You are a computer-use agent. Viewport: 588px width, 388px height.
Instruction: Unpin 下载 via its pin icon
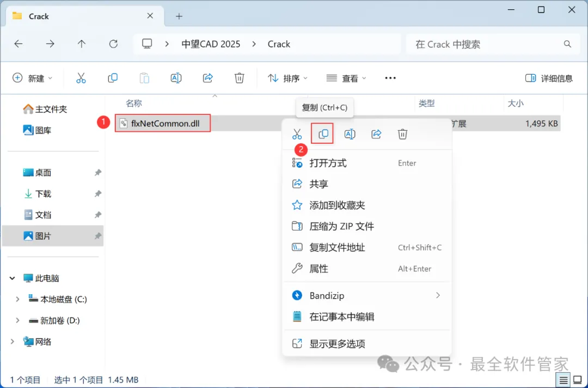click(98, 193)
